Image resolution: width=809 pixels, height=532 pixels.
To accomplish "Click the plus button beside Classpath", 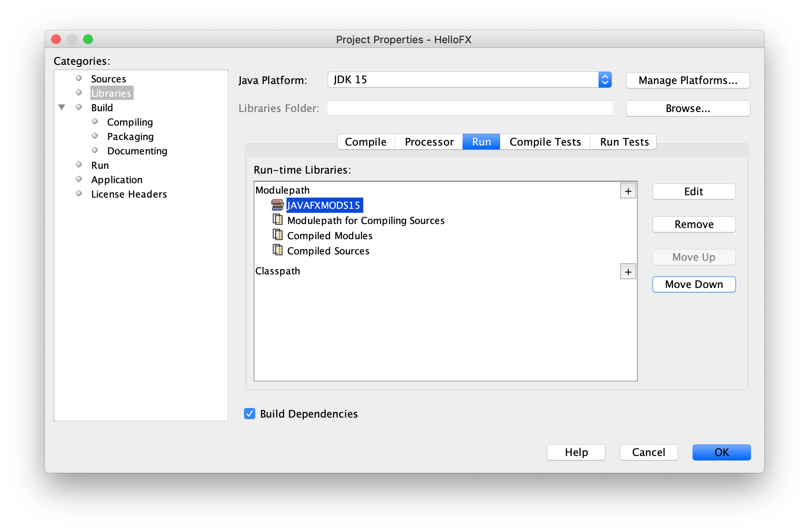I will (x=628, y=272).
